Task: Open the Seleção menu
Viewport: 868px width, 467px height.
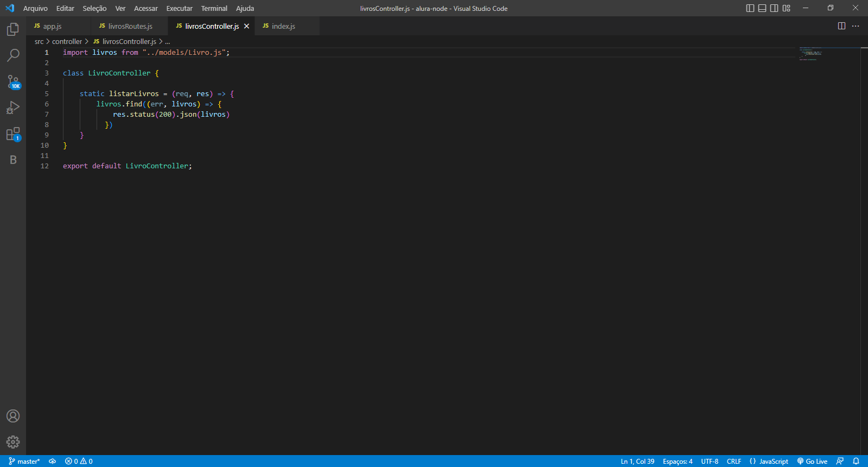Action: point(94,8)
